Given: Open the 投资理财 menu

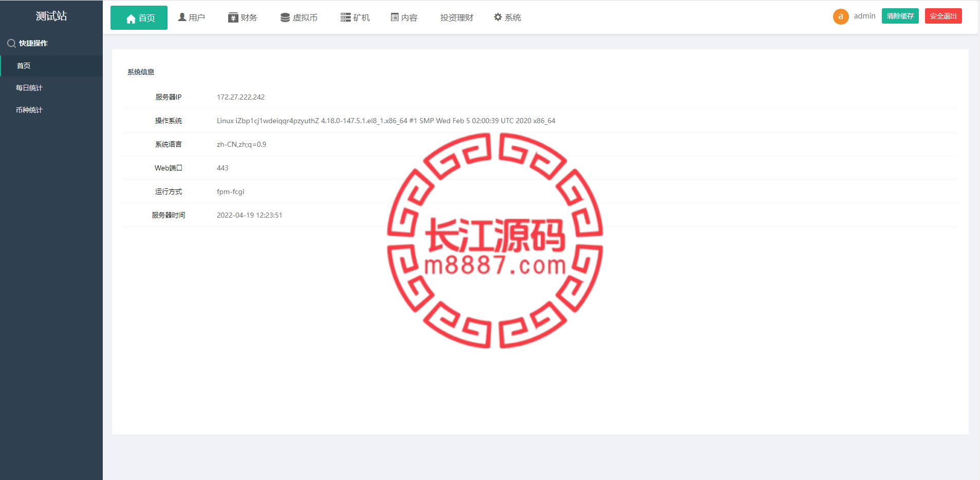Looking at the screenshot, I should (456, 17).
